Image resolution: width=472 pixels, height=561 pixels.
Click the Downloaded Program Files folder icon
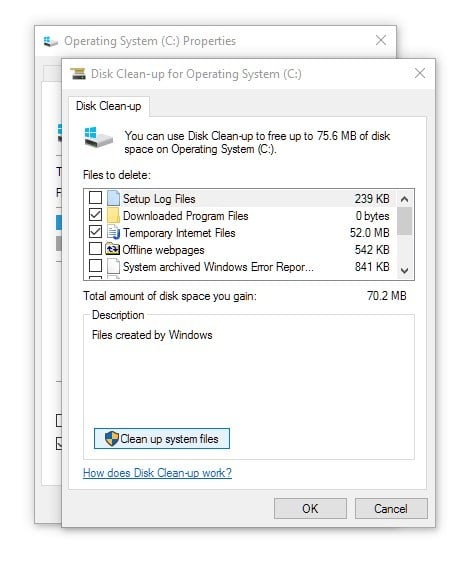click(x=113, y=215)
